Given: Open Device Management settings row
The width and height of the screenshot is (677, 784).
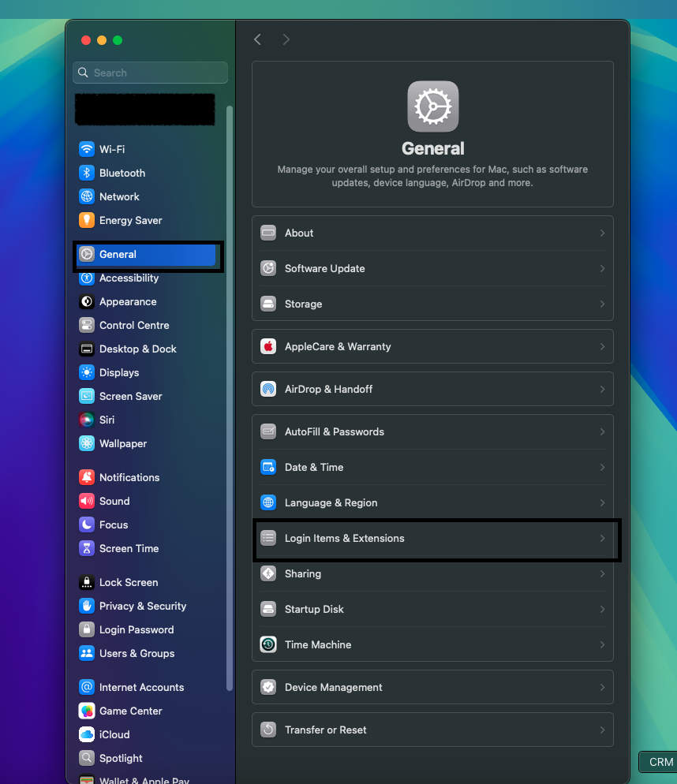Looking at the screenshot, I should point(433,687).
